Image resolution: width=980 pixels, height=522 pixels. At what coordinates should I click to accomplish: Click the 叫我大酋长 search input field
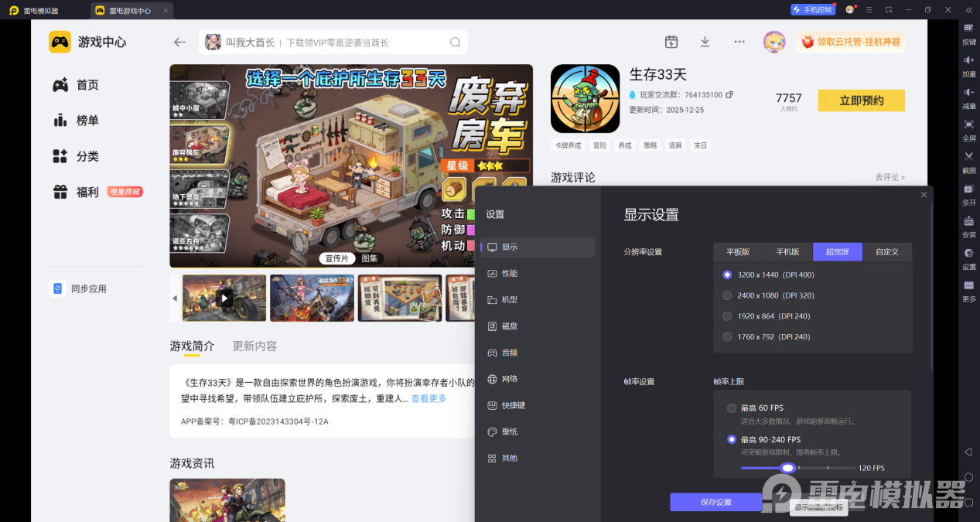pyautogui.click(x=333, y=43)
